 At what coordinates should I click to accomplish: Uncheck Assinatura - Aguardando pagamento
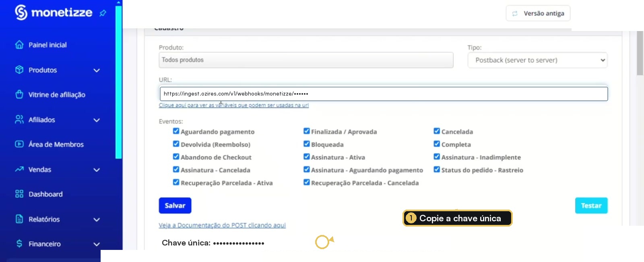pyautogui.click(x=306, y=169)
